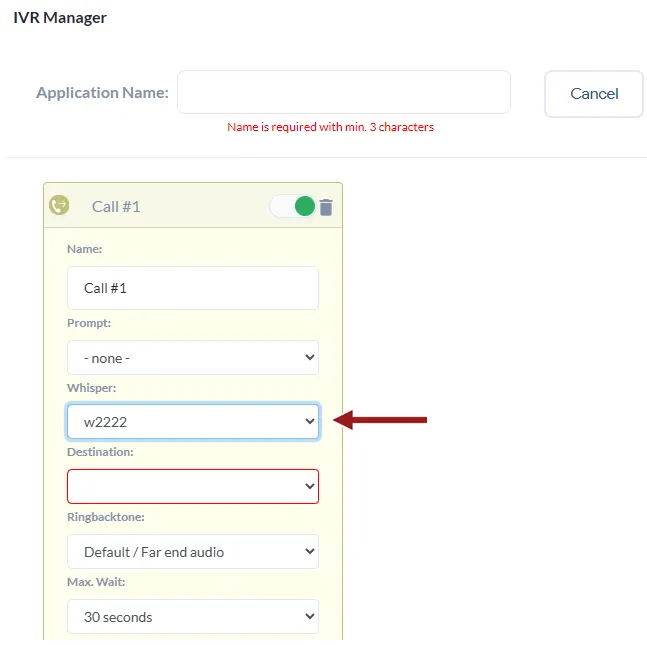Click the Application Name label
The height and width of the screenshot is (645, 647).
pos(102,93)
